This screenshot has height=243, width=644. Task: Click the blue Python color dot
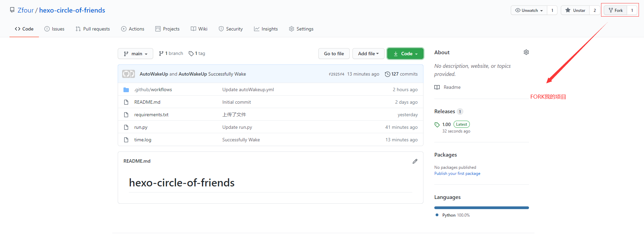437,215
